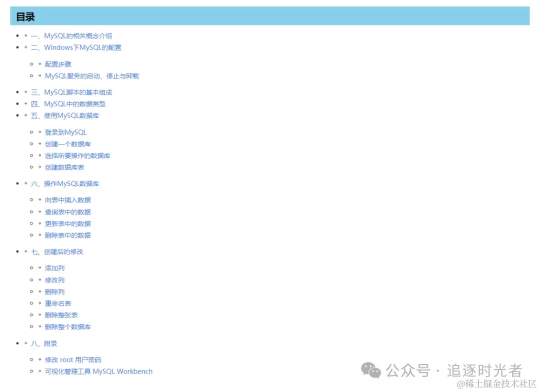Jump to the '配置步骤' section

58,64
